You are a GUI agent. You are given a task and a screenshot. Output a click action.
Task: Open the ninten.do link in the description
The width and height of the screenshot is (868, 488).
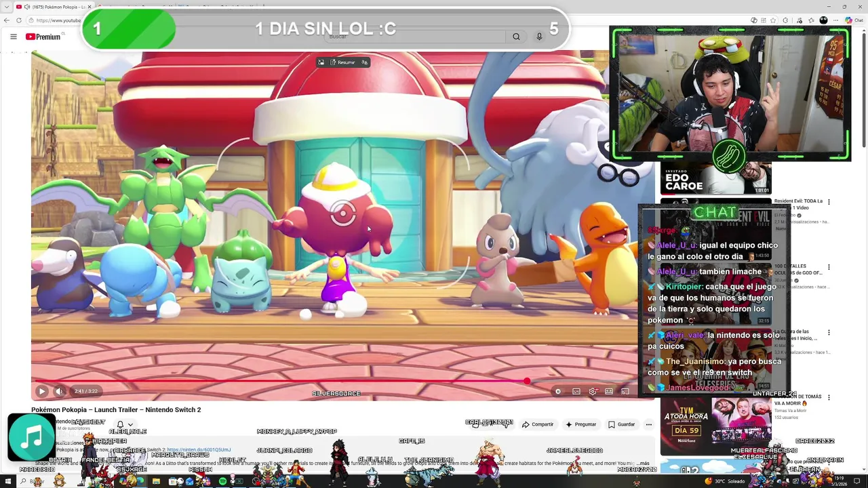(199, 450)
